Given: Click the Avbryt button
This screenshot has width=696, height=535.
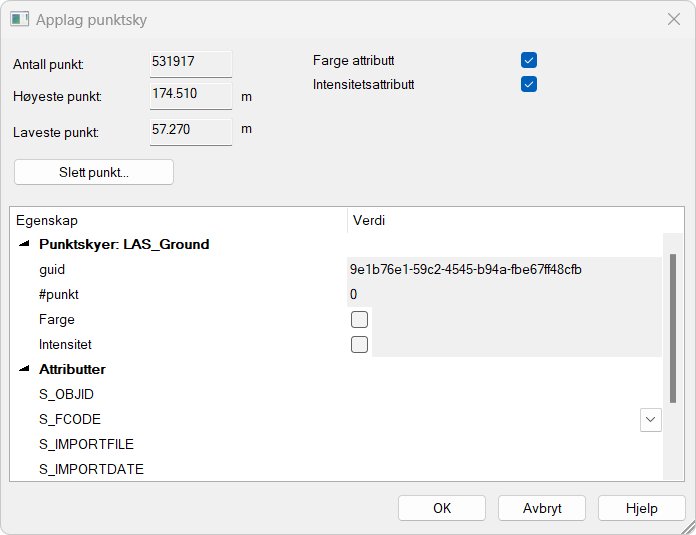Looking at the screenshot, I should tap(542, 508).
